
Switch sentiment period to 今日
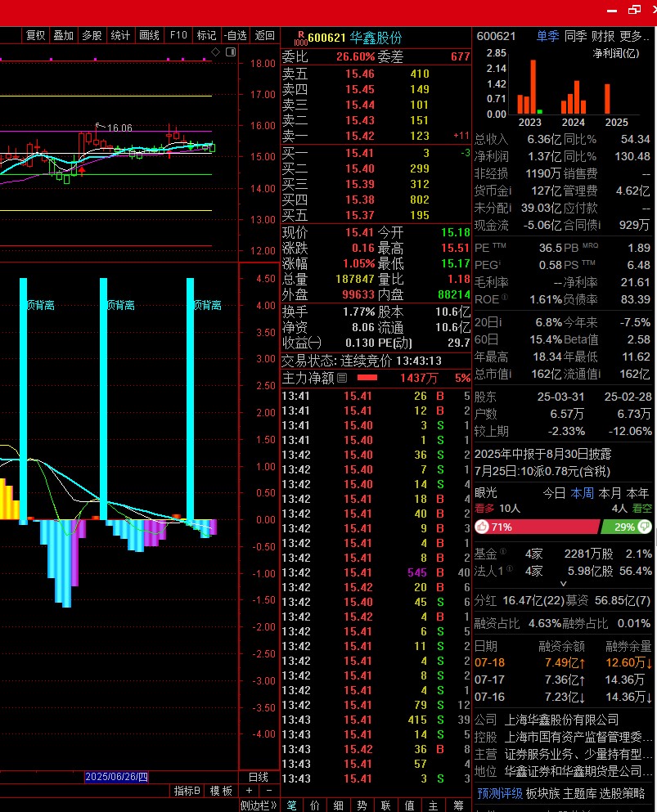pos(554,493)
